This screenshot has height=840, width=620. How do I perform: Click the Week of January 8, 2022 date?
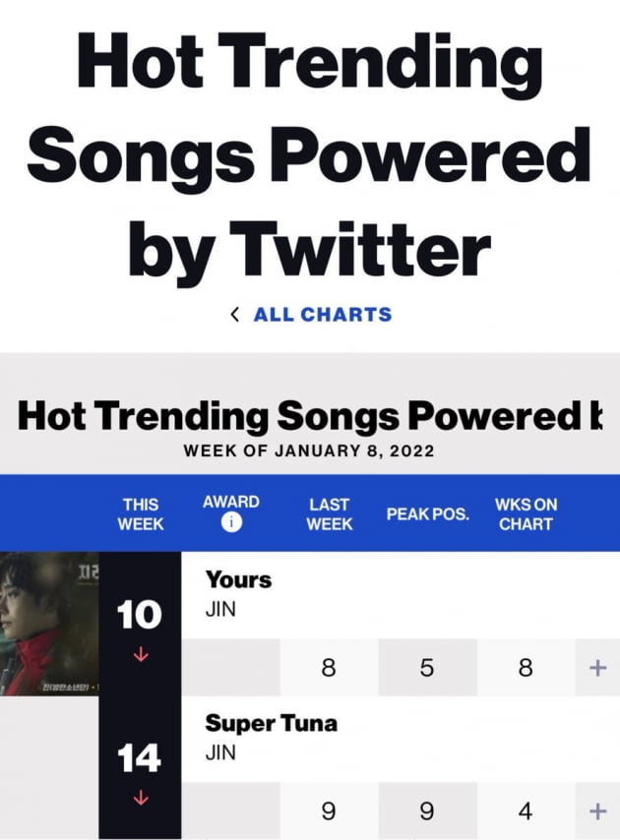309,450
